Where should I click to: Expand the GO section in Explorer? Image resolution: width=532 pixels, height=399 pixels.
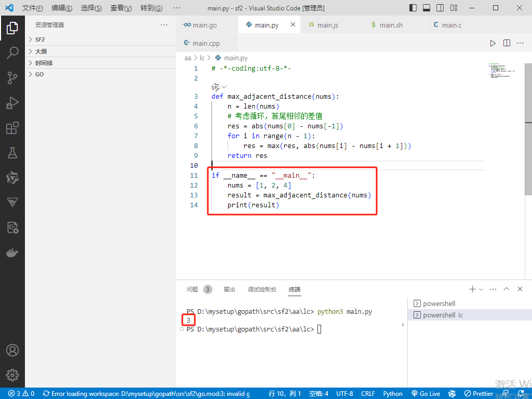(101, 74)
